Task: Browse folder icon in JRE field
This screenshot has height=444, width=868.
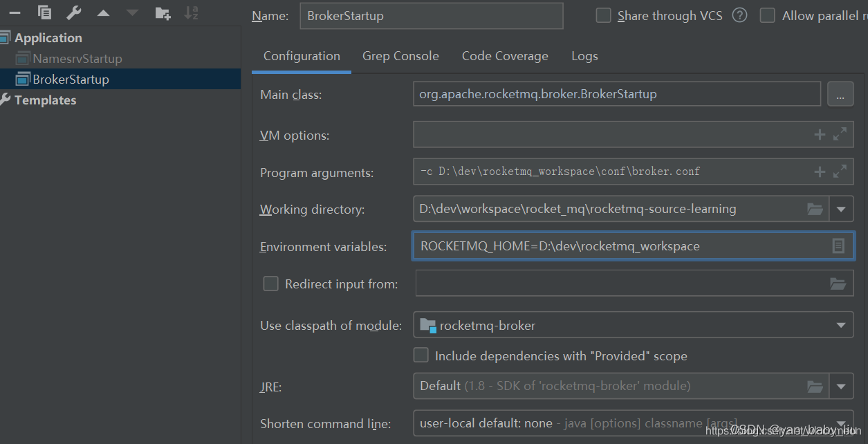Action: pyautogui.click(x=815, y=387)
